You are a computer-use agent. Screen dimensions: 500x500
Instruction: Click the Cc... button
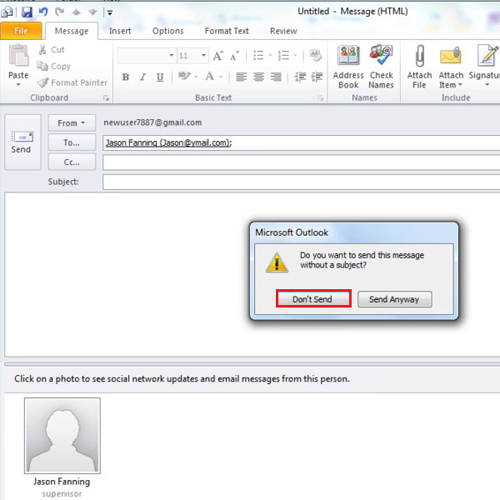tap(72, 162)
